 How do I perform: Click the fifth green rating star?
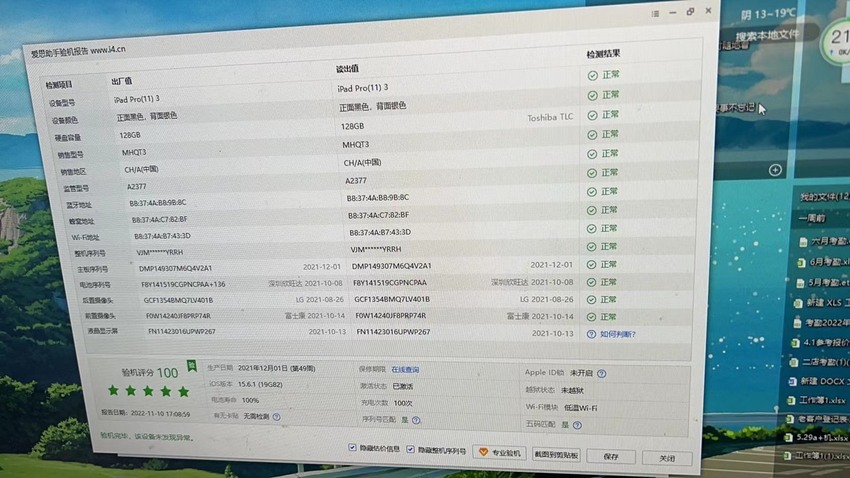(x=183, y=391)
